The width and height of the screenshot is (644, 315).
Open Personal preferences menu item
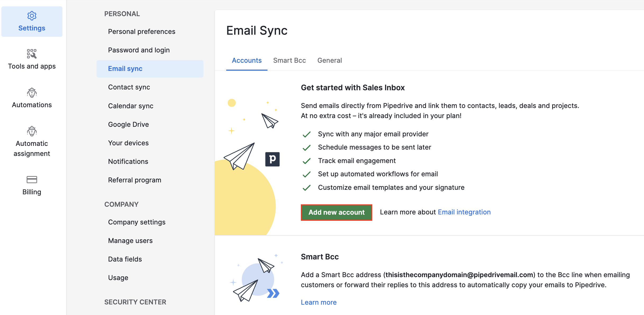(x=141, y=31)
